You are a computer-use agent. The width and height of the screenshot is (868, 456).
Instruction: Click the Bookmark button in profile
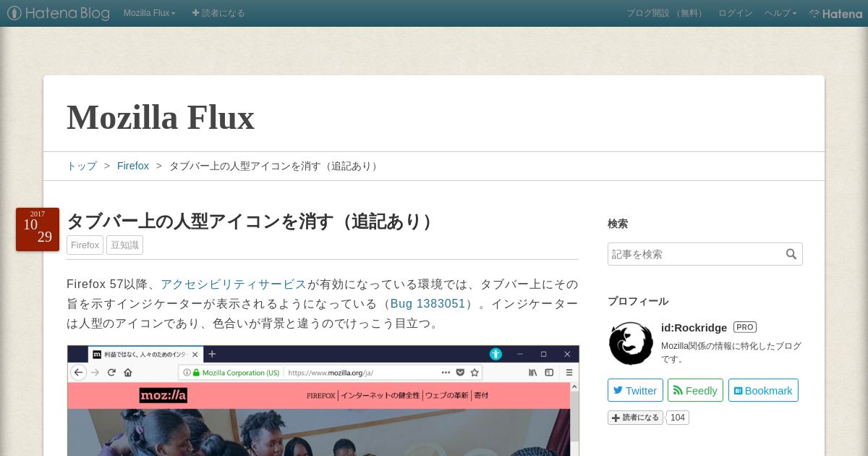763,390
